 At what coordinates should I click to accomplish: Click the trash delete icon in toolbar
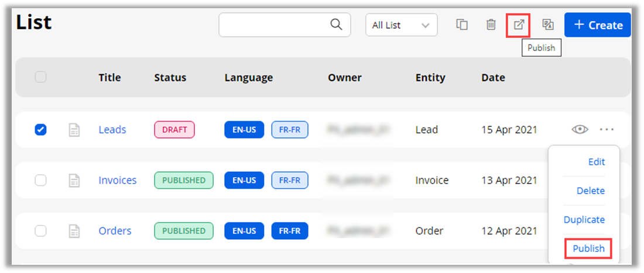491,25
